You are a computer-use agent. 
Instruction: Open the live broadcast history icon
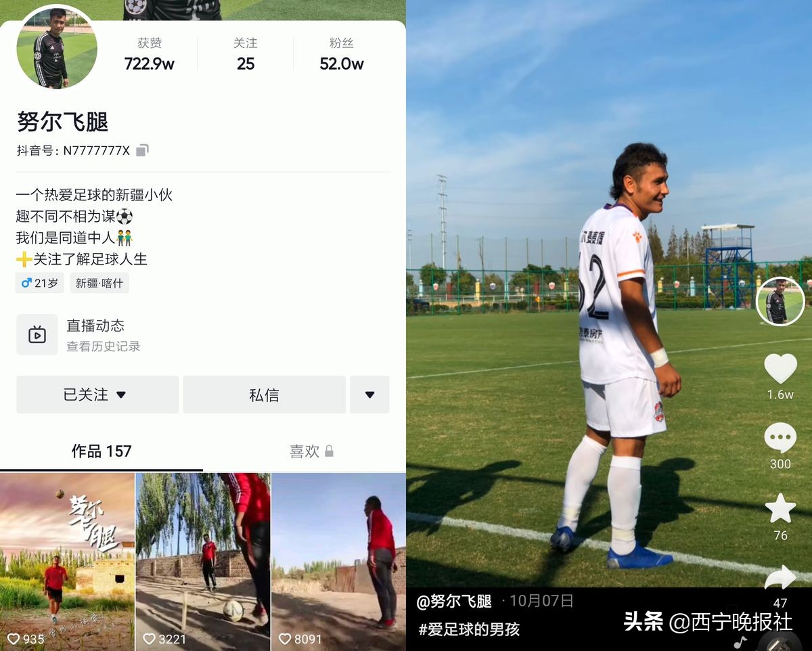[x=37, y=334]
